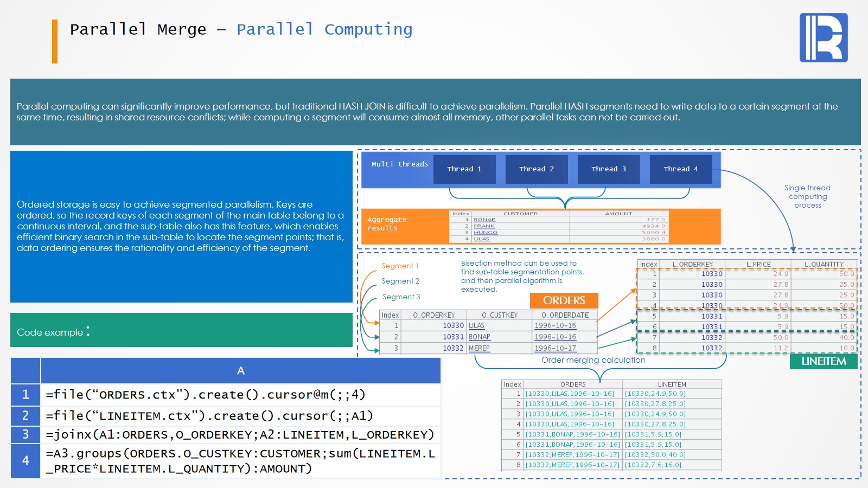Click the Parallel Computing title text
Image resolution: width=868 pixels, height=488 pixels.
tap(324, 29)
